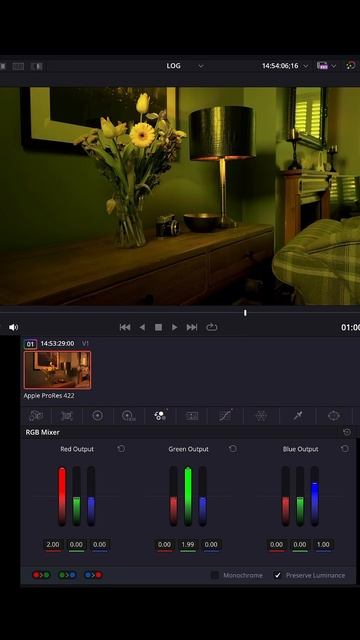The height and width of the screenshot is (640, 360).
Task: Jump to first frame button
Action: click(x=125, y=327)
